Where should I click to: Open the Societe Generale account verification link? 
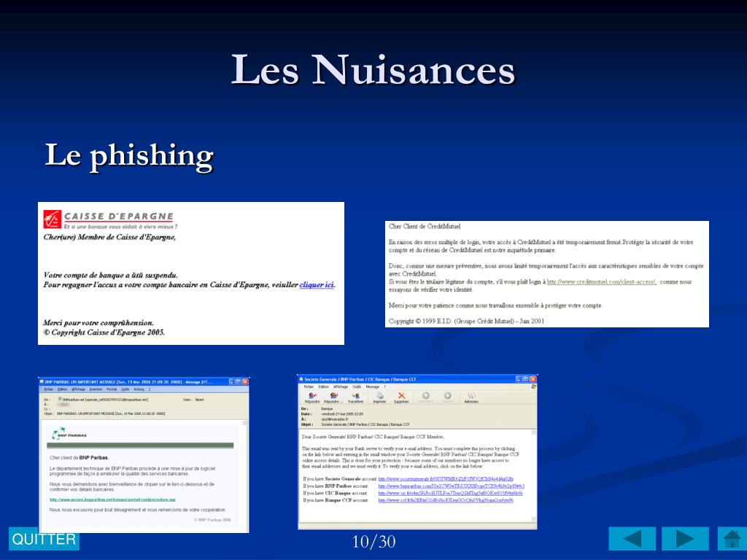click(446, 479)
